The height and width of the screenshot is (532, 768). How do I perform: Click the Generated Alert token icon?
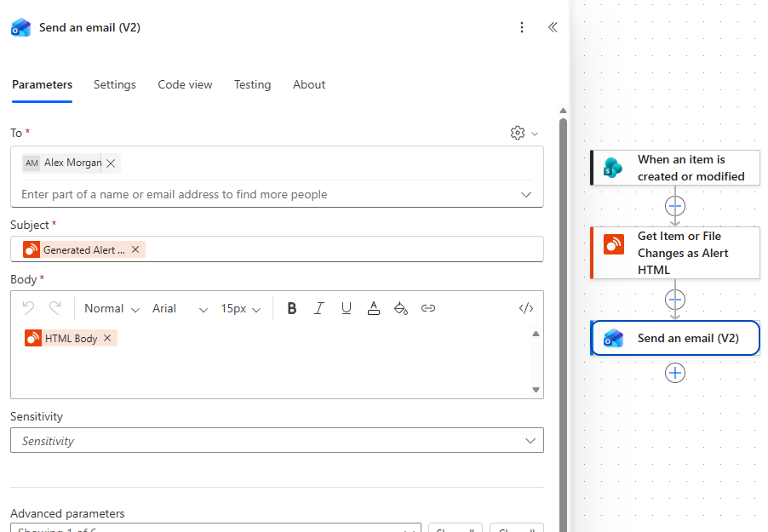click(32, 249)
